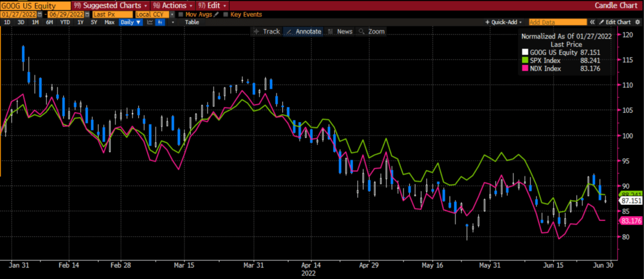Click the 87.151 price tag on axis

pyautogui.click(x=631, y=201)
